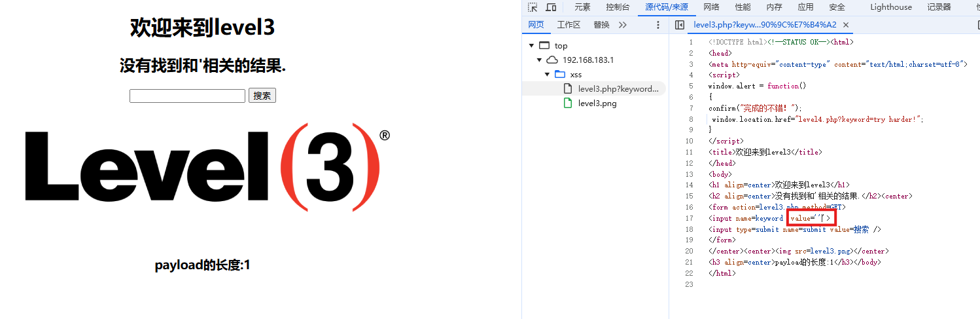Click the <input type=submit source line
Viewport: 980px width, 319px height.
[795, 229]
